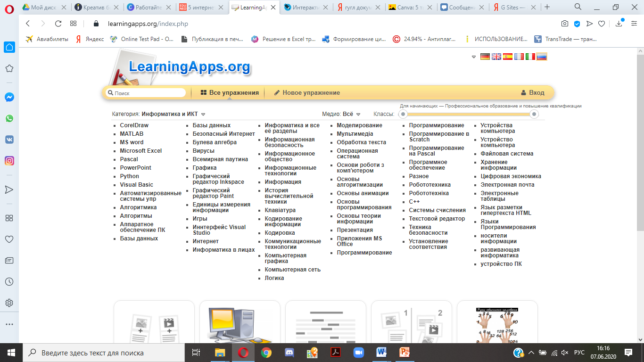This screenshot has width=644, height=362.
Task: Open the Логика category link
Action: pos(274,278)
